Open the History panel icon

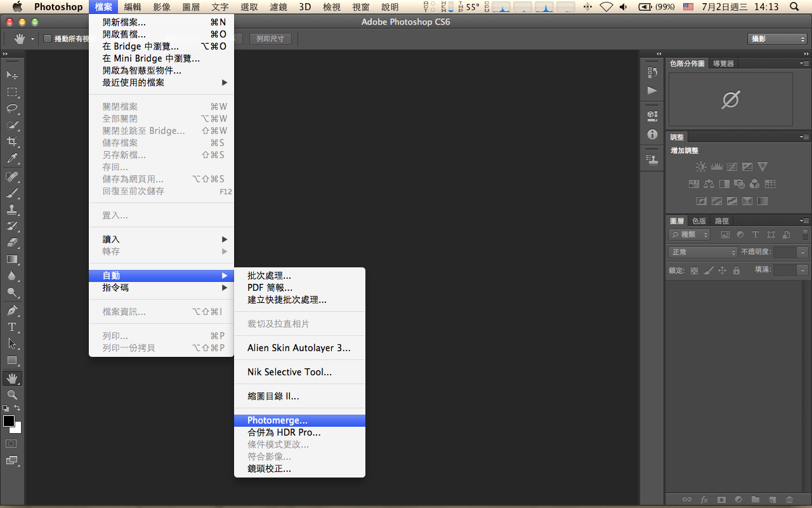point(652,72)
